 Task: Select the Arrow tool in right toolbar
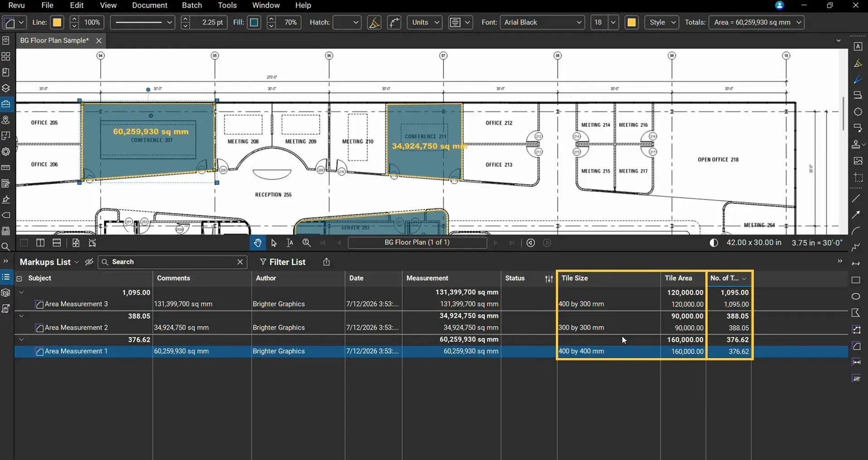856,215
